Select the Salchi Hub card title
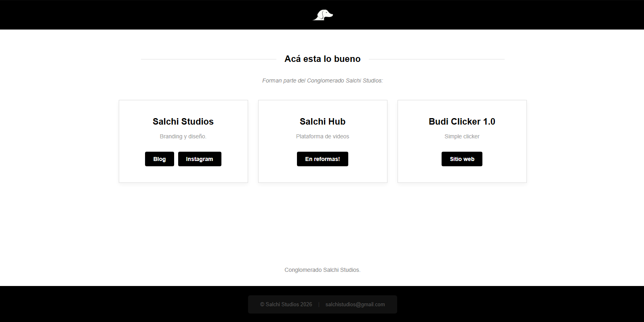This screenshot has width=644, height=322. click(322, 121)
